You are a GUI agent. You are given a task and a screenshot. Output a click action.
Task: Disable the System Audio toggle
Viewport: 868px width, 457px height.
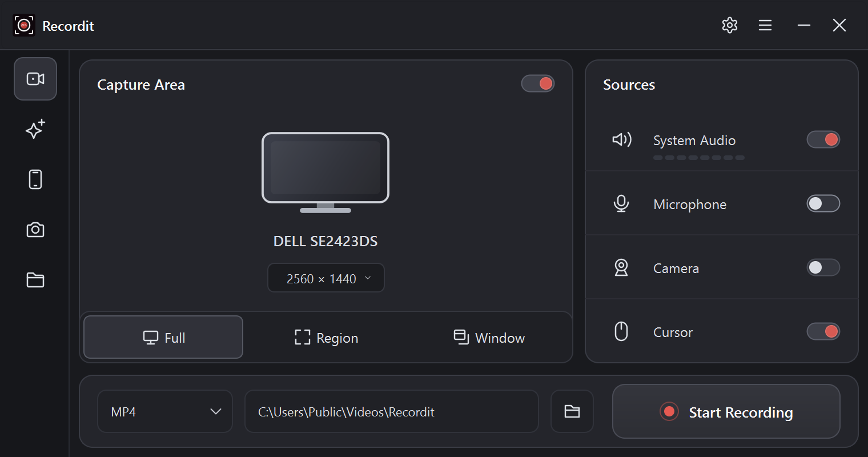point(823,139)
